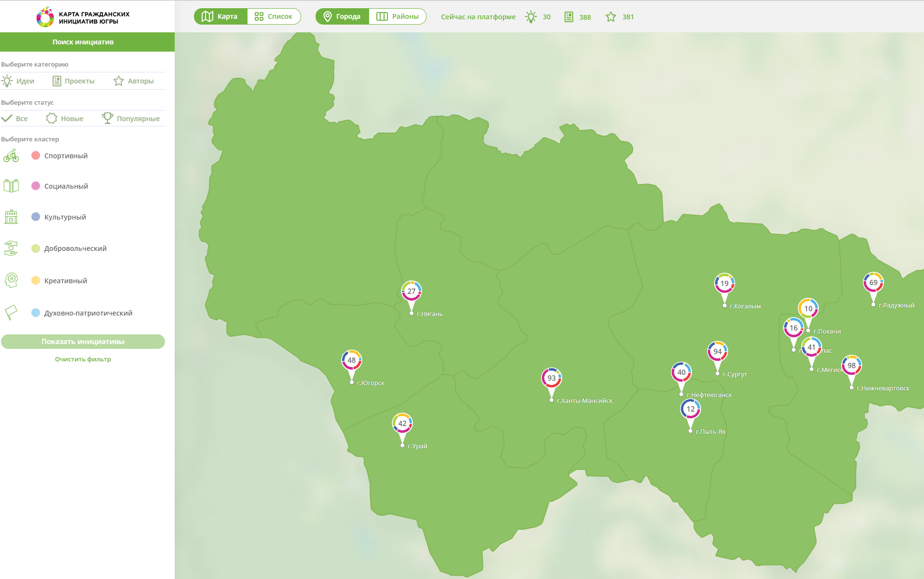Open the Урай marker with 42
This screenshot has width=924, height=579.
pos(402,424)
